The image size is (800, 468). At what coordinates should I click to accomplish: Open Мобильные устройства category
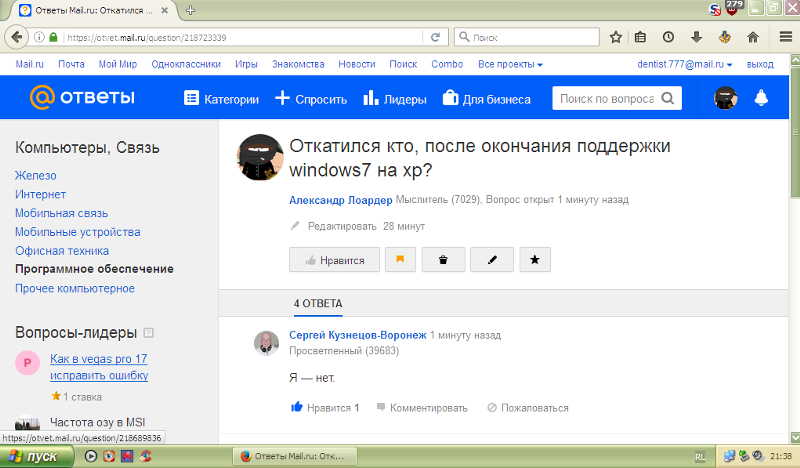click(78, 232)
